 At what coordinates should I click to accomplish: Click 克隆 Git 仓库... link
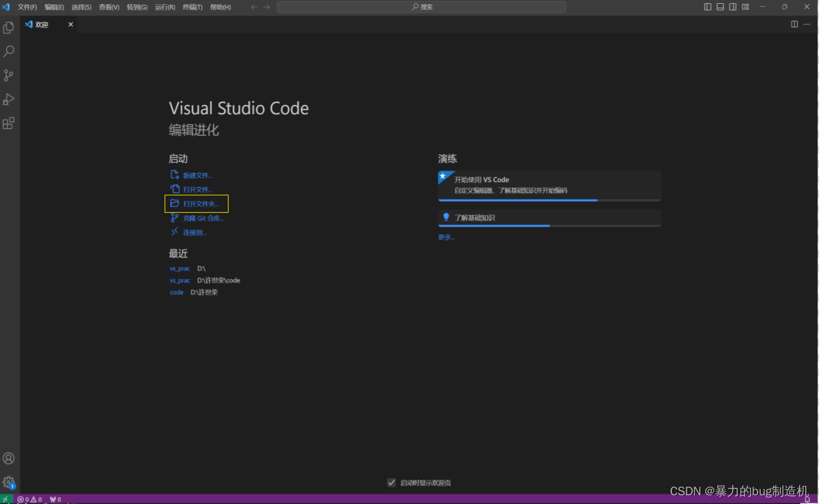point(197,218)
